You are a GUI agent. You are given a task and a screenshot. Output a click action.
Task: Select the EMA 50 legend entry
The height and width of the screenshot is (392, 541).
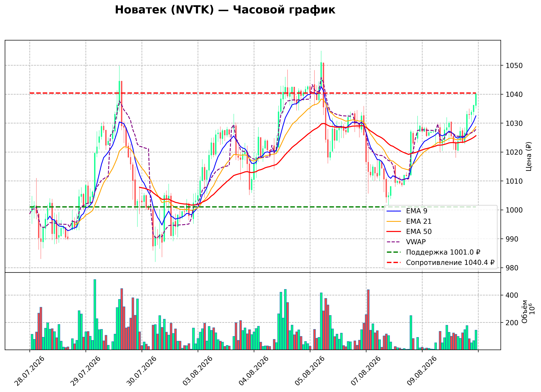(x=409, y=232)
